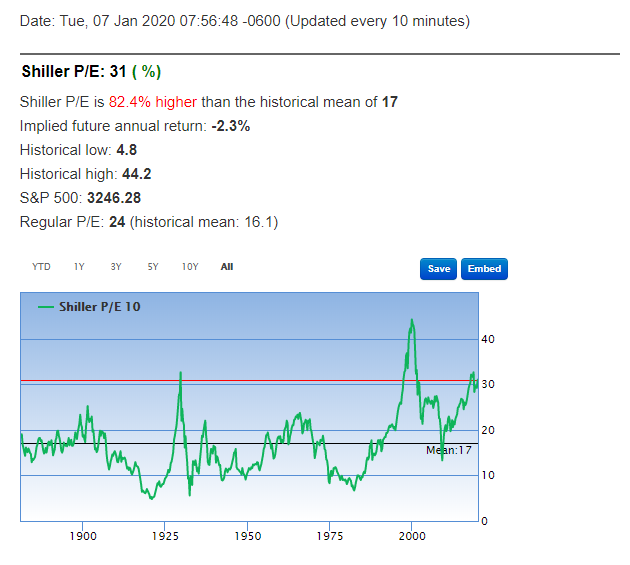Image resolution: width=630 pixels, height=565 pixels.
Task: Toggle the Shiller P/E 10 legend entry
Action: (89, 307)
